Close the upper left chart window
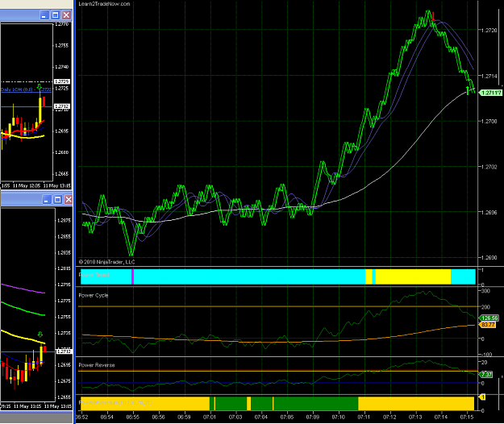Screen dimensions: 504x424 click(x=66, y=15)
